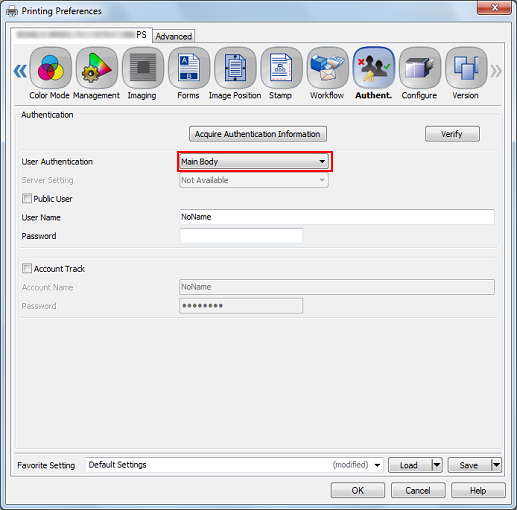The width and height of the screenshot is (517, 510).
Task: Open the Save button dropdown arrow
Action: coord(496,465)
